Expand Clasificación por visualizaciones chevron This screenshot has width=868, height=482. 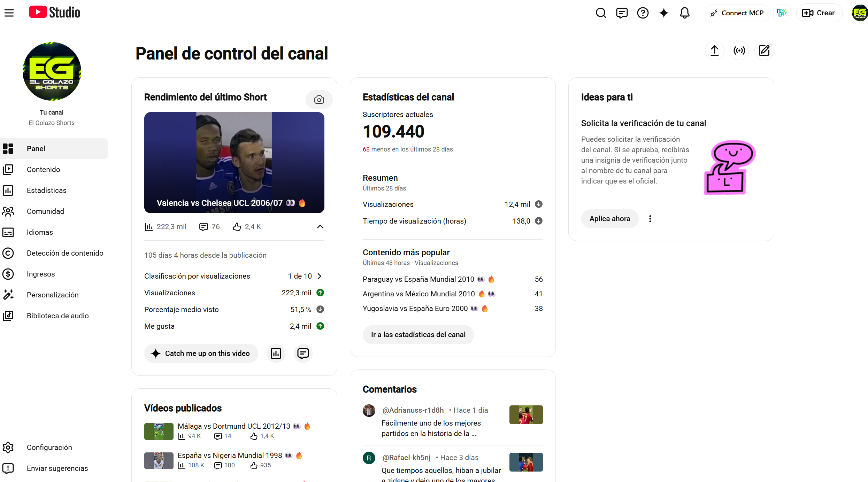point(320,276)
